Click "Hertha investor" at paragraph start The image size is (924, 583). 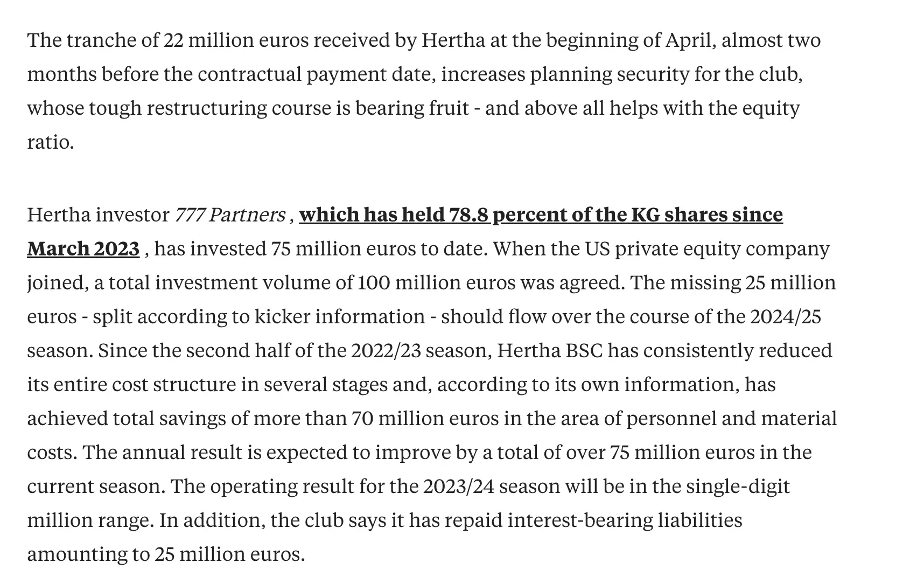98,215
